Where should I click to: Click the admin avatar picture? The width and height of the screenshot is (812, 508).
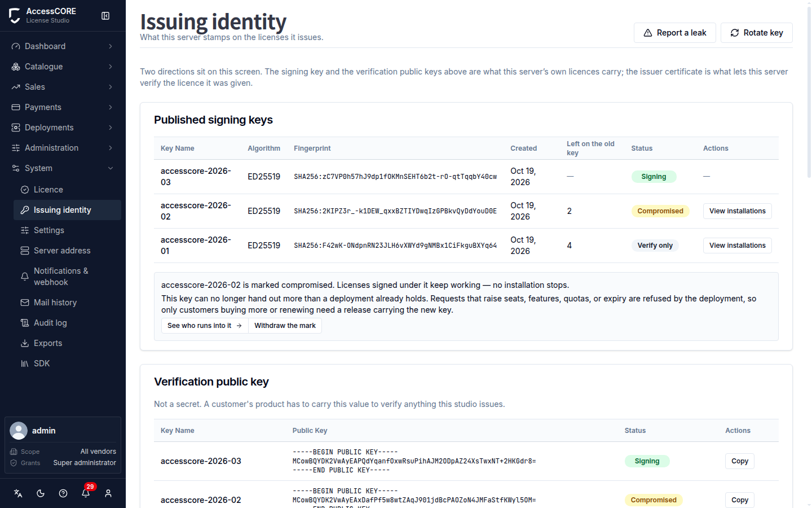coord(19,431)
